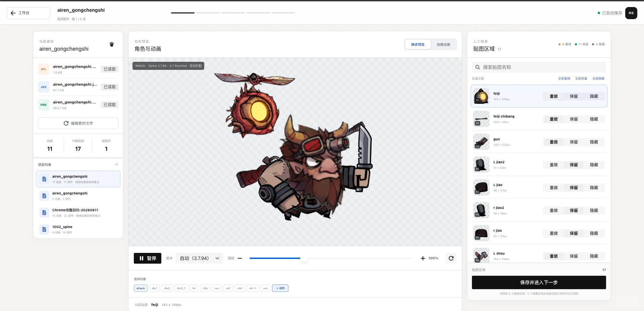Select the run animation chip

tap(217, 288)
